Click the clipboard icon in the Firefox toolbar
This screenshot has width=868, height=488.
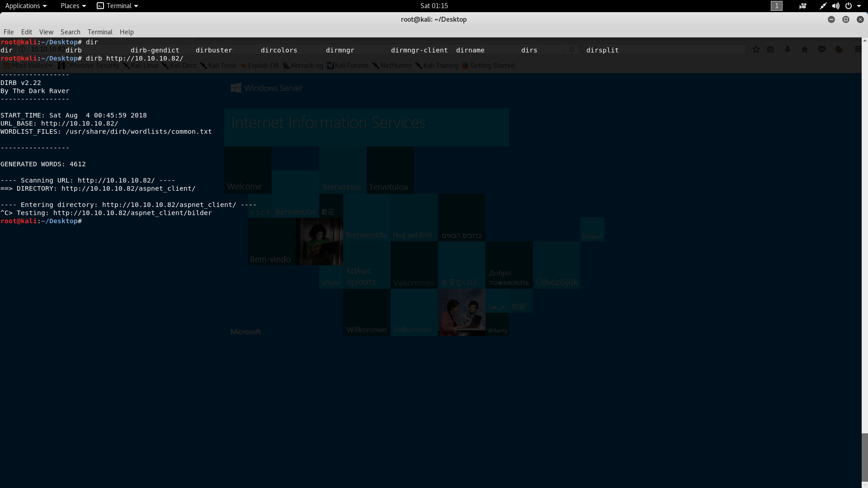[771, 50]
